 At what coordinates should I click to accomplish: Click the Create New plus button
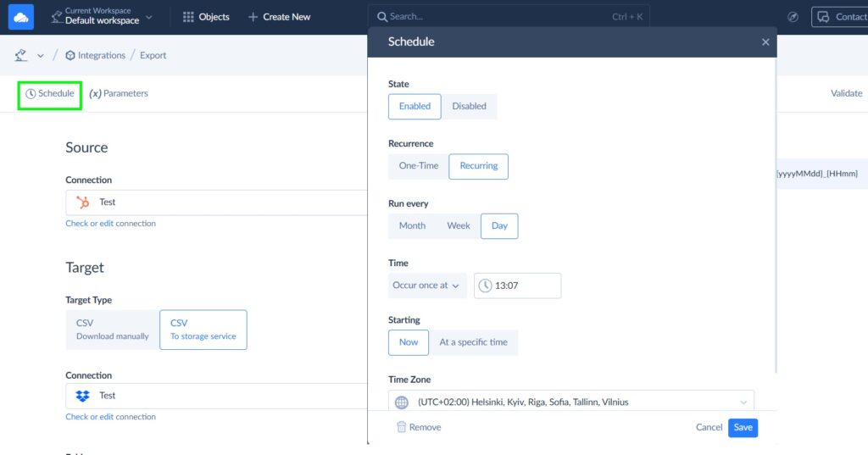click(279, 17)
